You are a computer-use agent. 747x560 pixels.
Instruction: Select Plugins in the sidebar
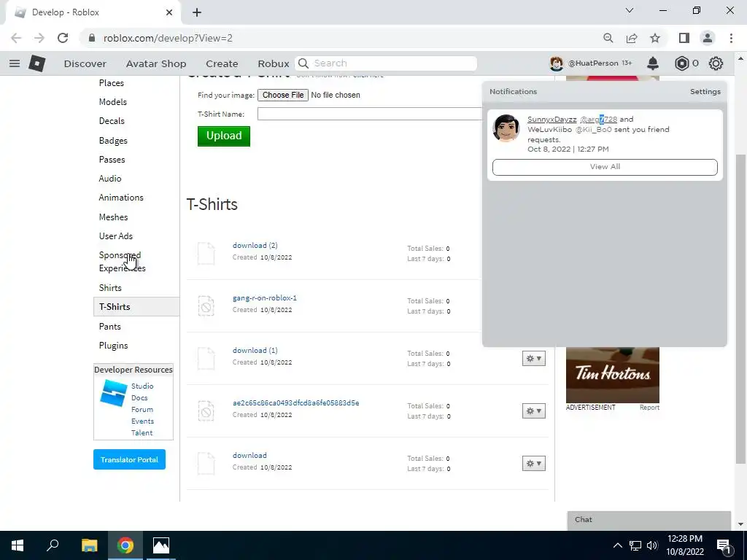pos(113,345)
